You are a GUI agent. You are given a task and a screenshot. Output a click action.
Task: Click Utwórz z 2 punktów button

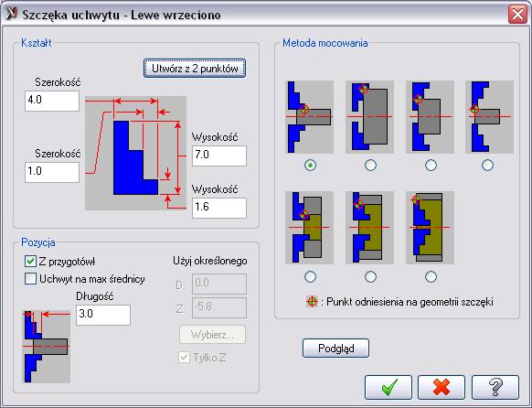coord(195,69)
